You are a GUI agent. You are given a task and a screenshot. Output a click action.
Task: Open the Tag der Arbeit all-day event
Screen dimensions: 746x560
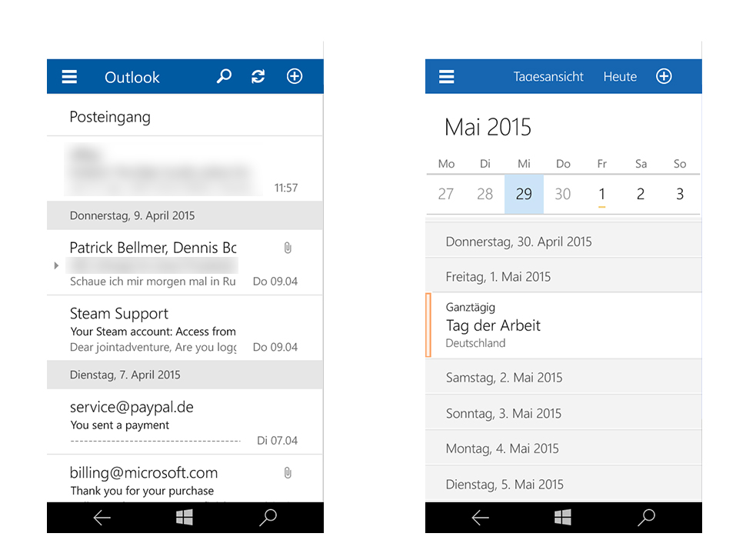pos(563,325)
